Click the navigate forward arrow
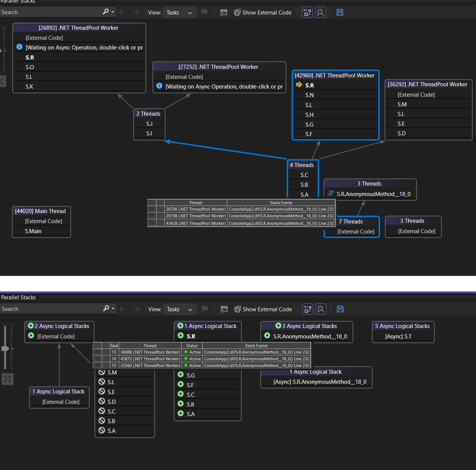 click(136, 12)
